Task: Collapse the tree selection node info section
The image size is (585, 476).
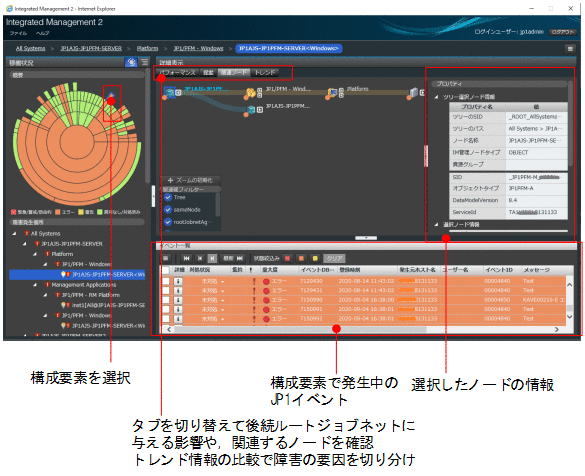Action: [436, 97]
